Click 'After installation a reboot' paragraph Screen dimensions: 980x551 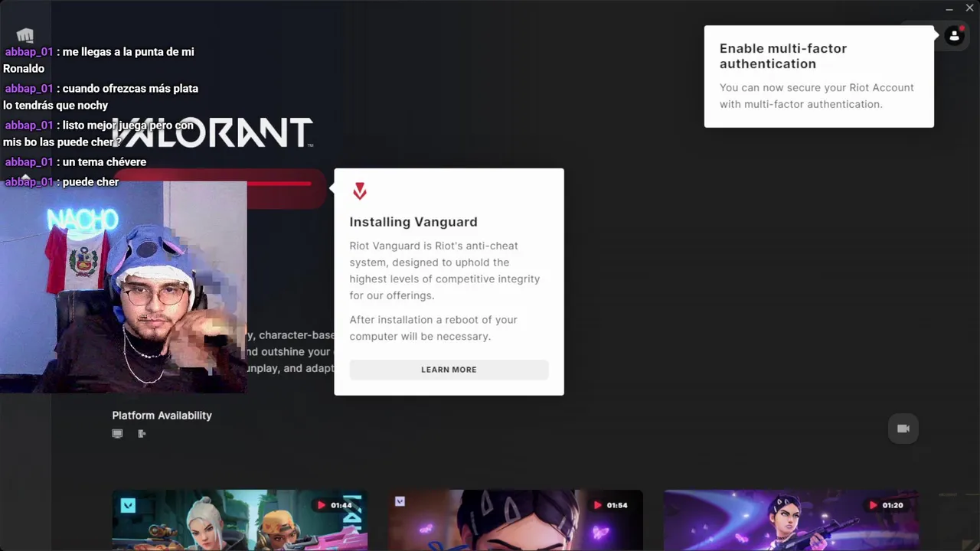tap(433, 328)
